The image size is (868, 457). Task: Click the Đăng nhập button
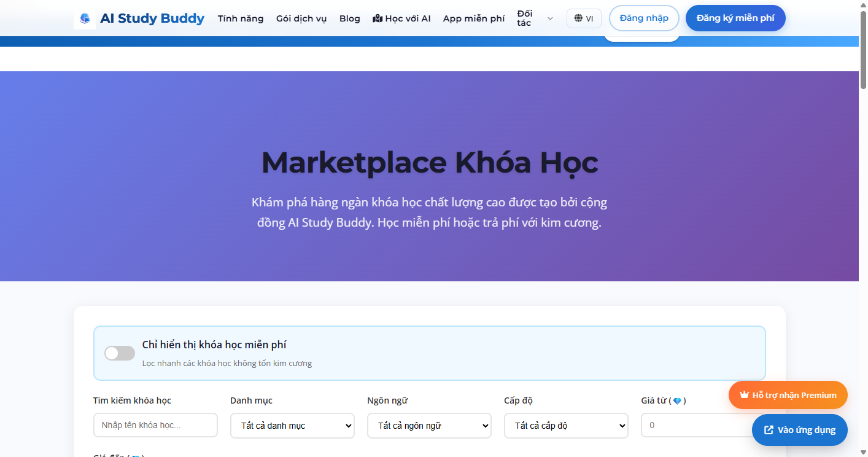644,18
